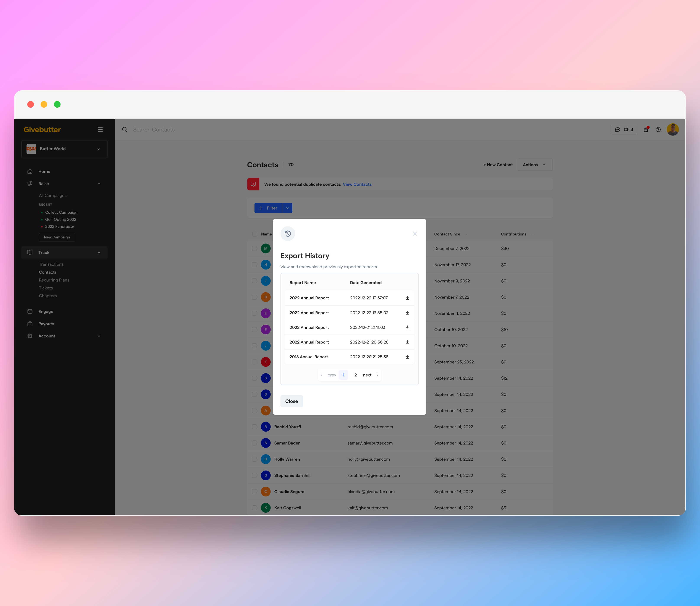Click Kait Cogswell's avatar circle
Screen dimensions: 700x606
click(x=266, y=508)
